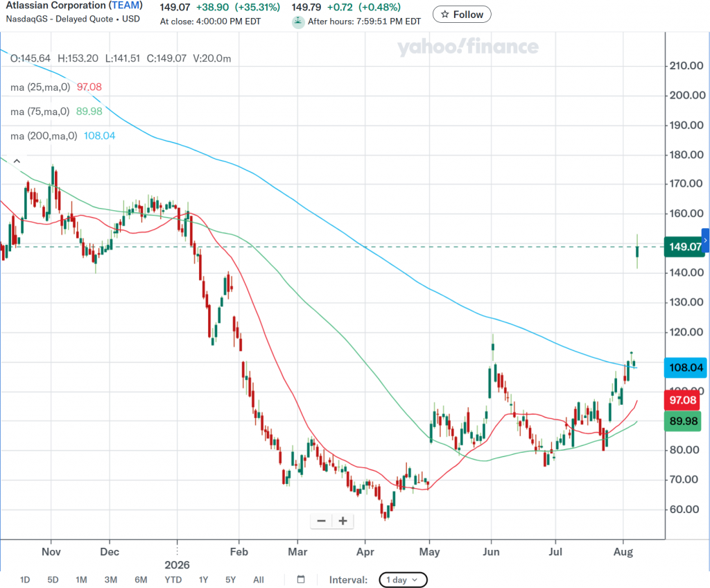The width and height of the screenshot is (710, 588).
Task: Click the after hours status icon
Action: [298, 21]
